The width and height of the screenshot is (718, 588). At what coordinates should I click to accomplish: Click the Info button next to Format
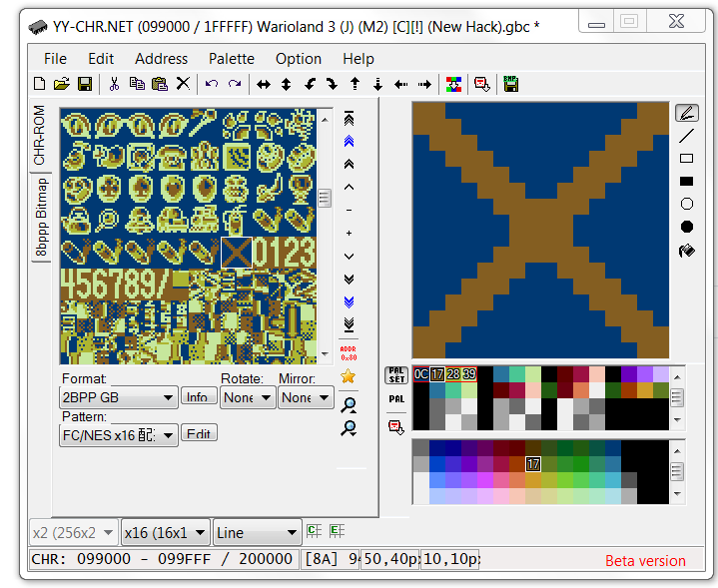[x=199, y=396]
